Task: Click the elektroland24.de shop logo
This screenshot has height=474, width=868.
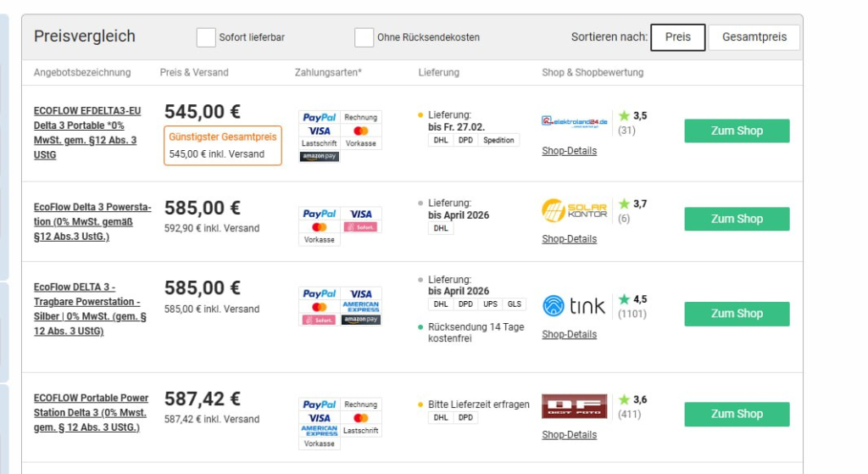Action: tap(575, 121)
